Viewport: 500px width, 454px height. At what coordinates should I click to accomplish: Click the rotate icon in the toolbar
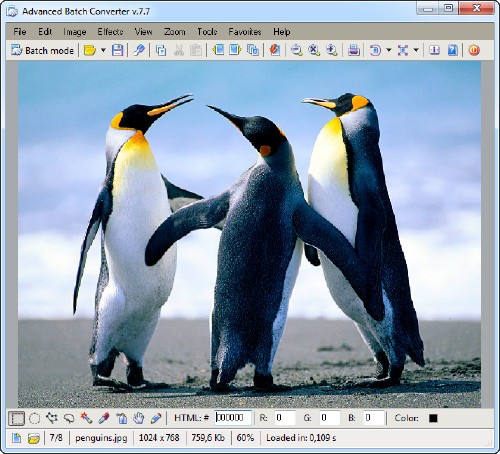click(x=375, y=50)
